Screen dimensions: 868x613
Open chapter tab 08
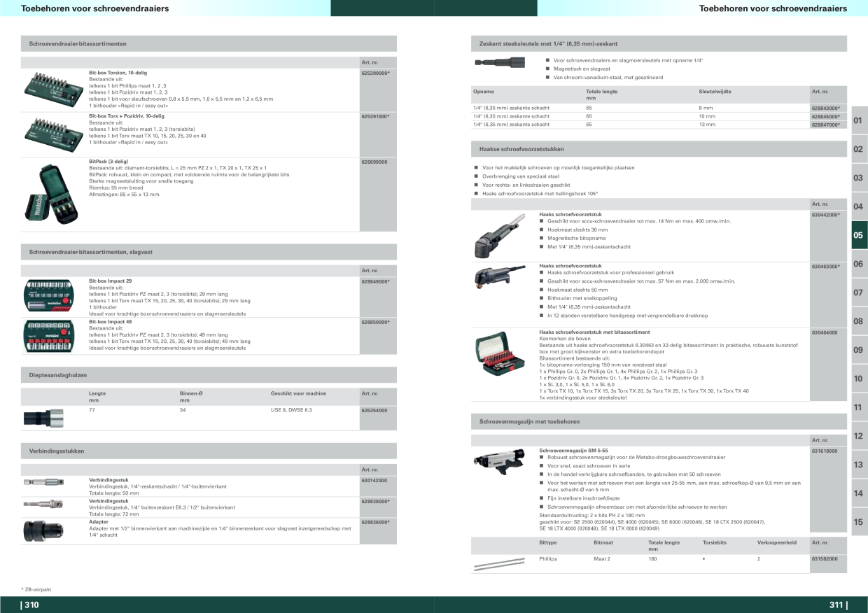pyautogui.click(x=858, y=321)
